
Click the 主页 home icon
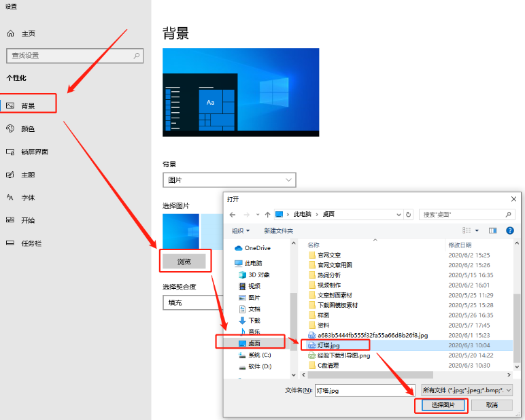point(11,33)
